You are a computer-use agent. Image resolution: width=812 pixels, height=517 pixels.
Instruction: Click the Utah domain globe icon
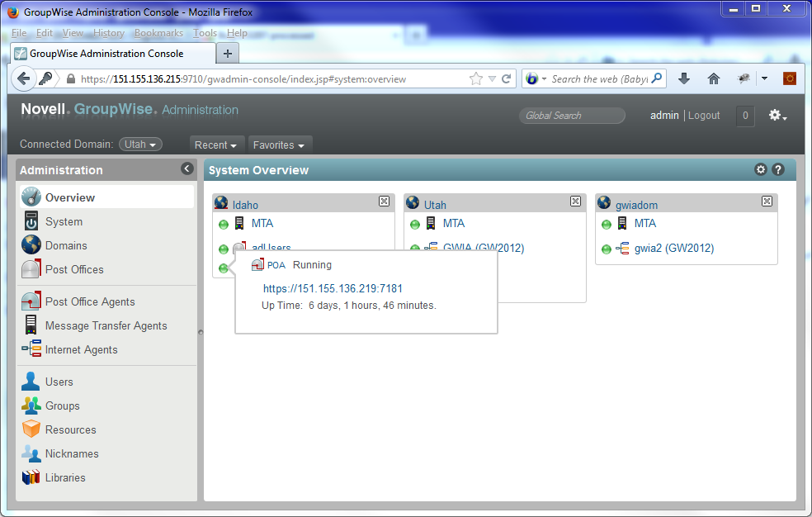pos(413,202)
